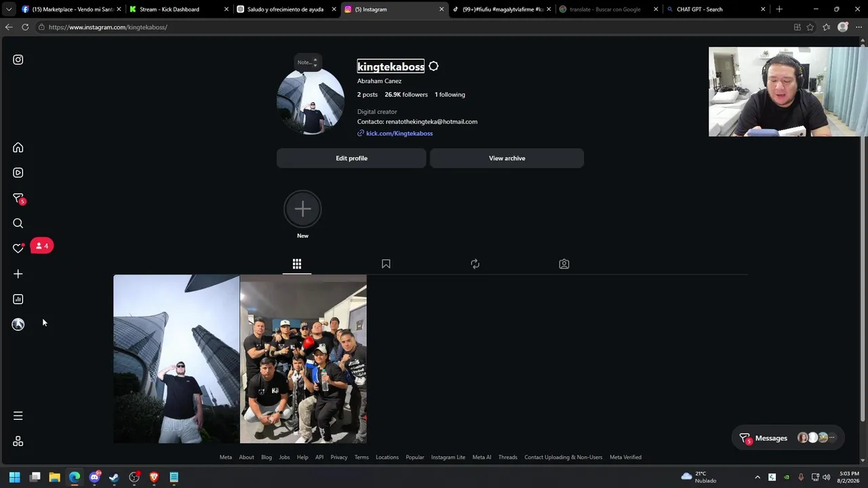Viewport: 868px width, 488px height.
Task: Open direct messages icon with badge 5
Action: [x=18, y=199]
